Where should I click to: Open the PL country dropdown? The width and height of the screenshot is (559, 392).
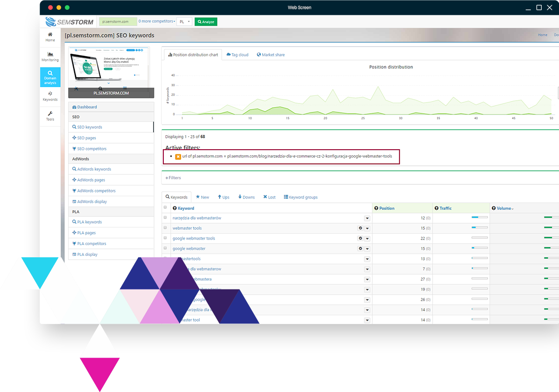click(x=184, y=21)
